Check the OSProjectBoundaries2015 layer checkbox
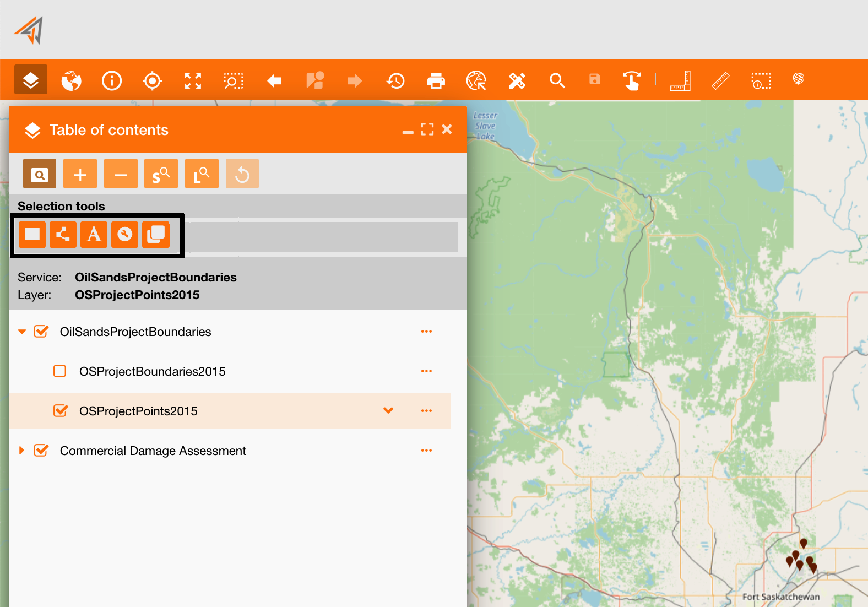The height and width of the screenshot is (607, 868). pos(60,371)
